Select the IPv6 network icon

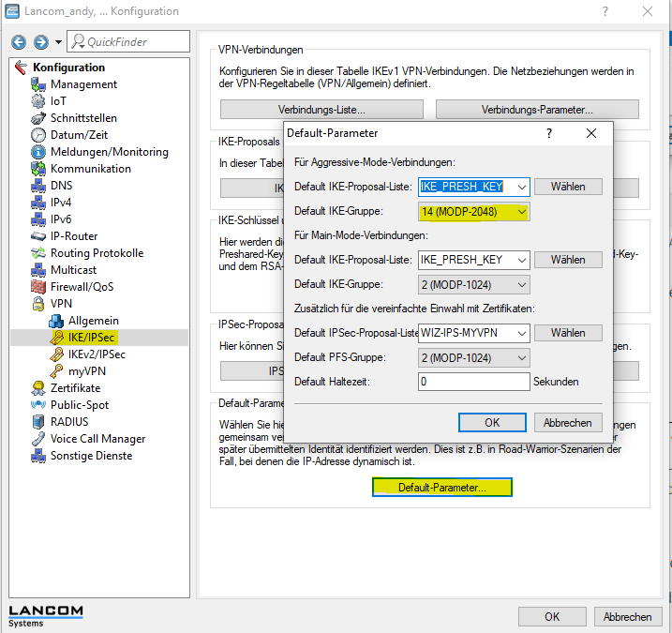tap(38, 219)
